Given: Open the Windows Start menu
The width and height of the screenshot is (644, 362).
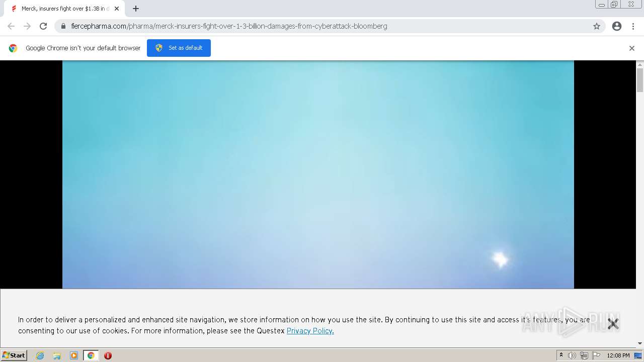Looking at the screenshot, I should [14, 355].
